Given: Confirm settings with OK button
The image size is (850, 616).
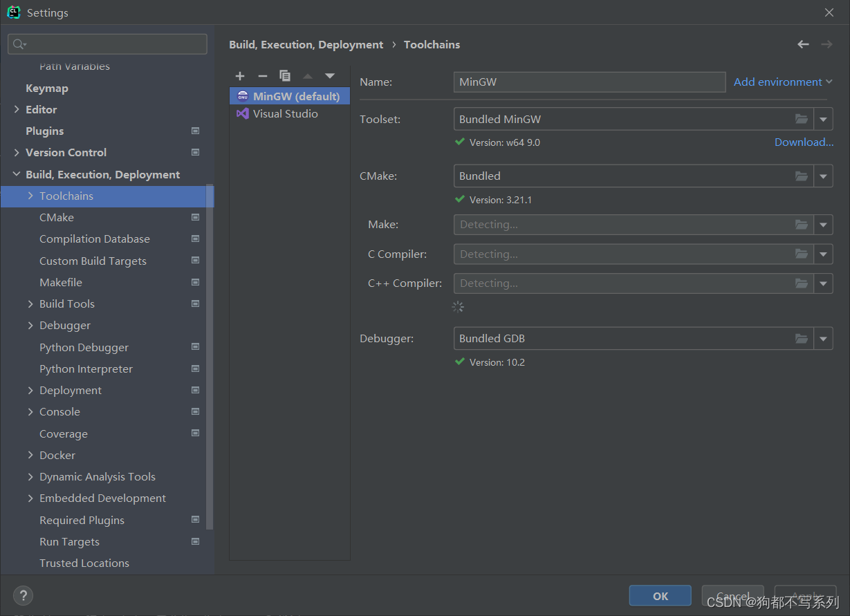Looking at the screenshot, I should click(x=660, y=596).
